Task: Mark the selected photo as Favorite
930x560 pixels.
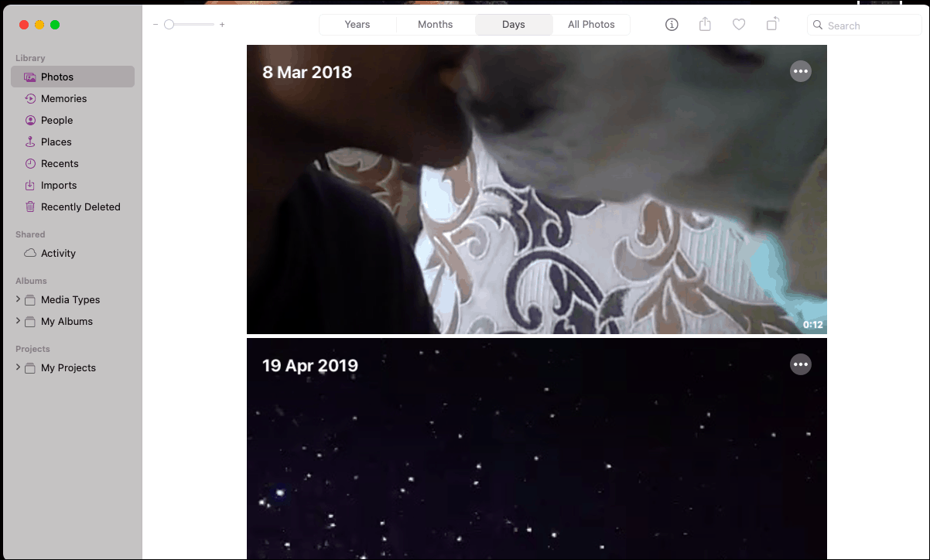Action: coord(739,24)
